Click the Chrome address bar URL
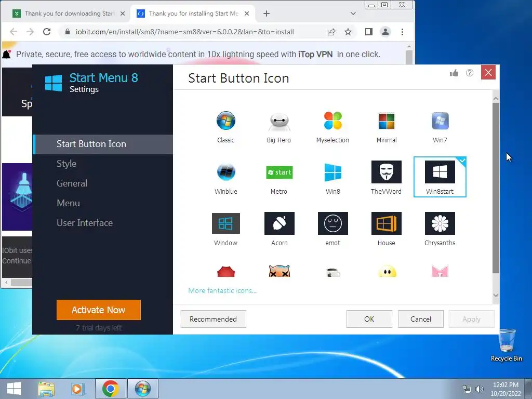Image resolution: width=532 pixels, height=399 pixels. 184,32
